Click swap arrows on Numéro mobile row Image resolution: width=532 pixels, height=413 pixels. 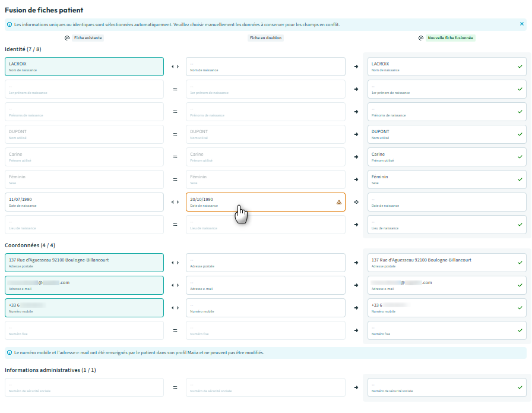(175, 308)
